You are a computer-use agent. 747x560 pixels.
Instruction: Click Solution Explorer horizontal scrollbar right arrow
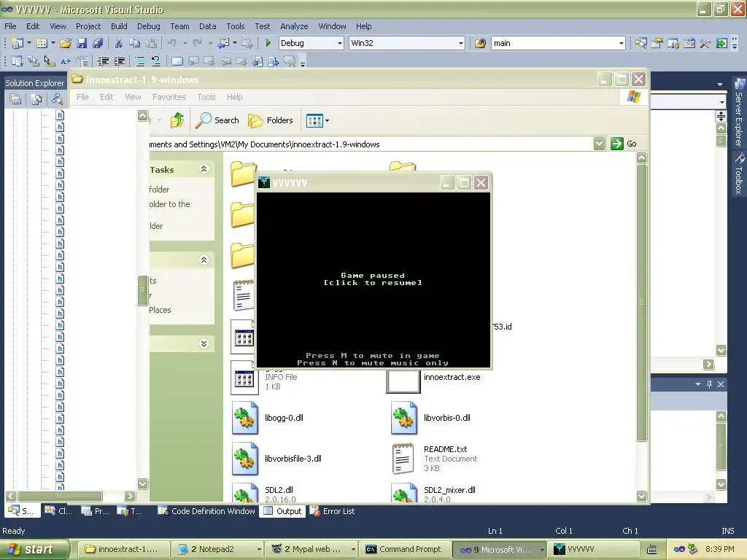(130, 496)
